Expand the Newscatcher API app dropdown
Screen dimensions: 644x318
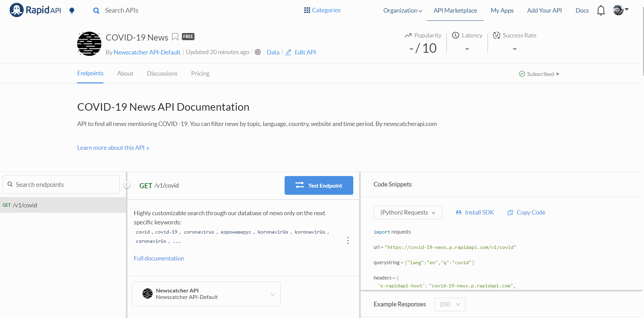click(206, 294)
